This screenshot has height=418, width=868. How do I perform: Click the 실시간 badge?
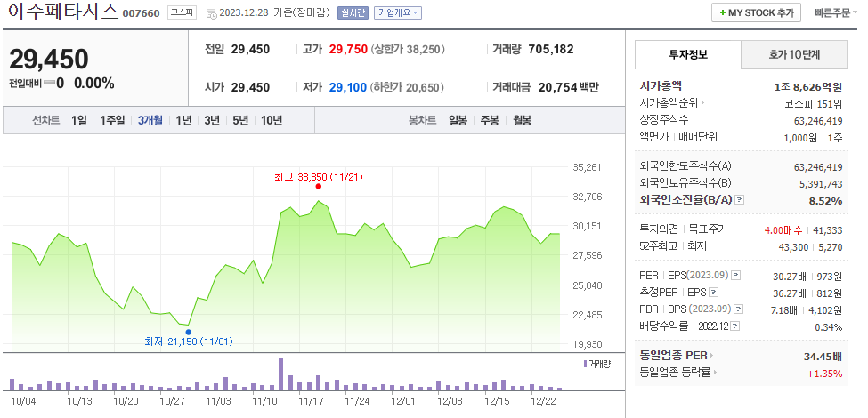coord(353,12)
